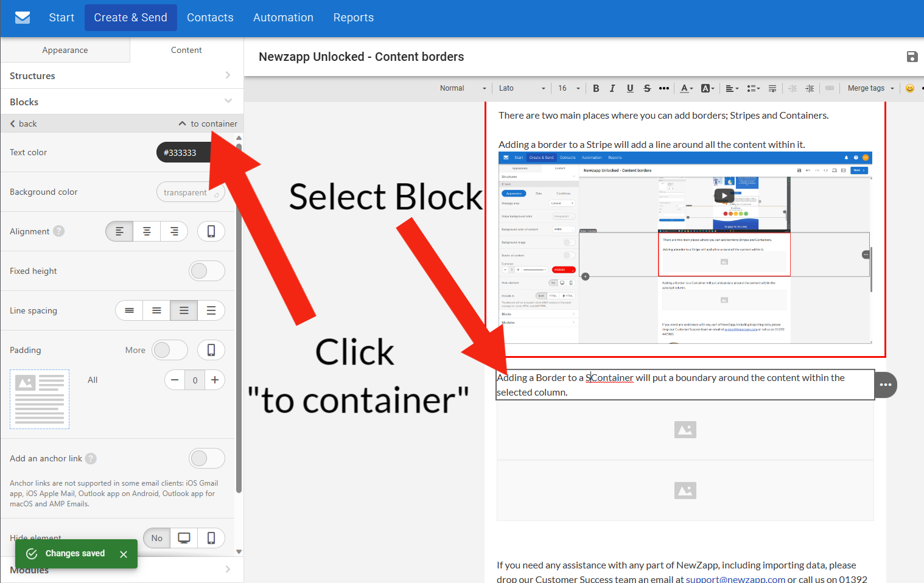Image resolution: width=924 pixels, height=583 pixels.
Task: Go back using the back link
Action: (x=24, y=124)
